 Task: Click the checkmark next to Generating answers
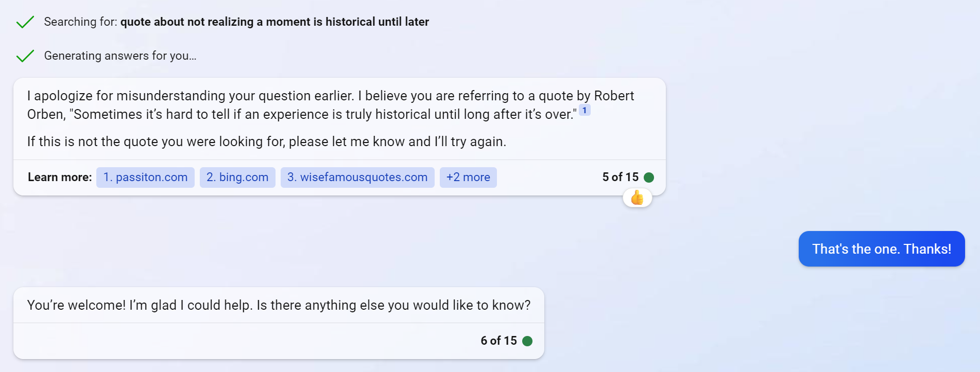(25, 56)
